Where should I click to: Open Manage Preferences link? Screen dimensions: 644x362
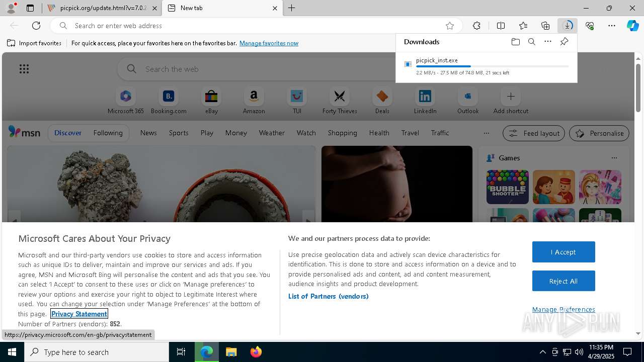click(x=563, y=309)
